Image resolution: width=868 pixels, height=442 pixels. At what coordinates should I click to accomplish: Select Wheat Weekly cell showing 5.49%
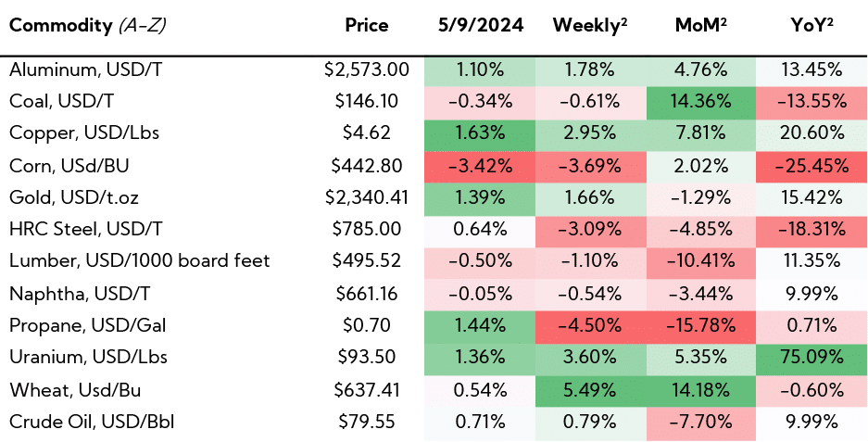pyautogui.click(x=590, y=388)
